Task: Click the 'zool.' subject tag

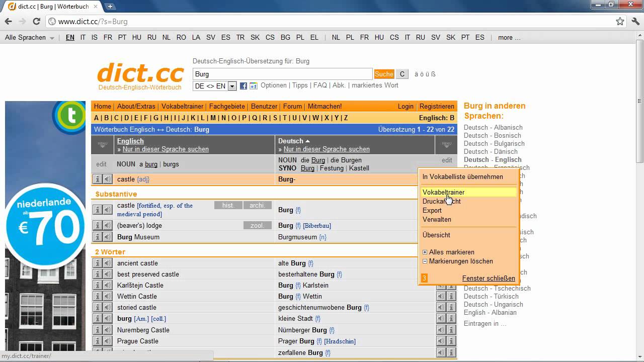Action: [x=258, y=225]
